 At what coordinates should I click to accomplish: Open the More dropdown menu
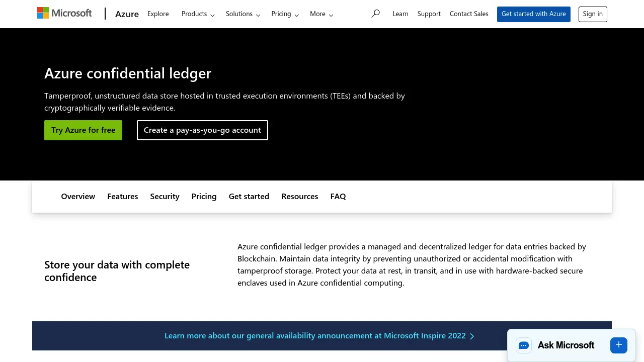tap(321, 14)
